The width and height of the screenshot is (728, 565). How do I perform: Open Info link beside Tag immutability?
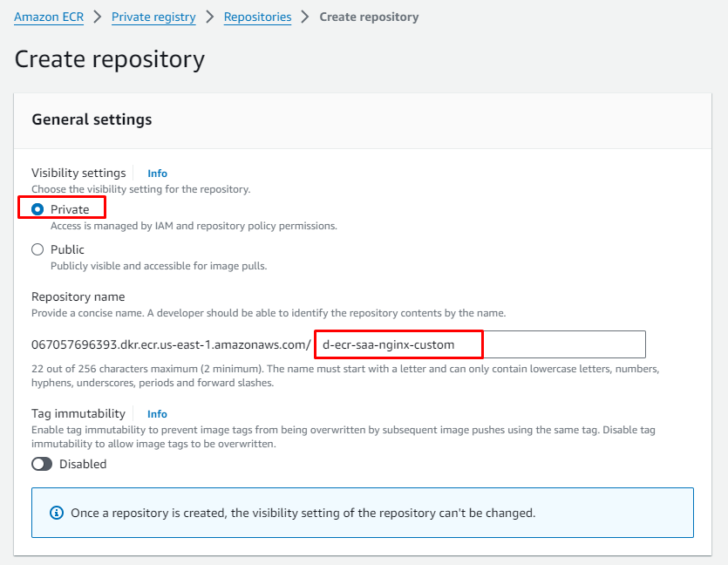pos(157,414)
